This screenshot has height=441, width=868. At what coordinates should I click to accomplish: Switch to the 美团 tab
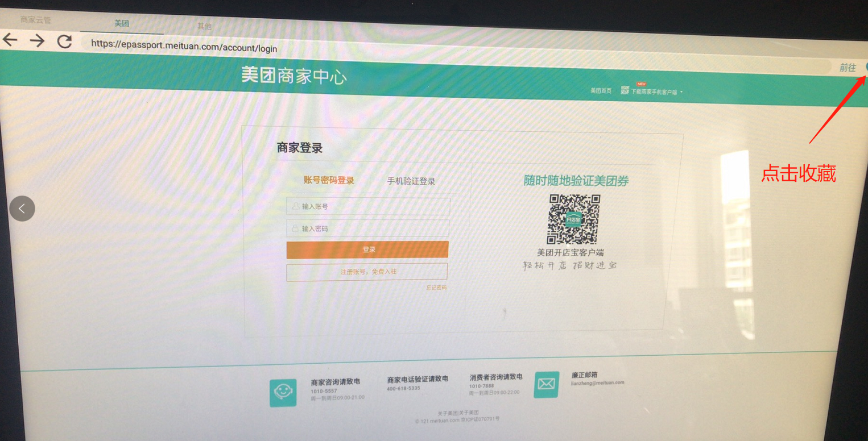coord(122,23)
